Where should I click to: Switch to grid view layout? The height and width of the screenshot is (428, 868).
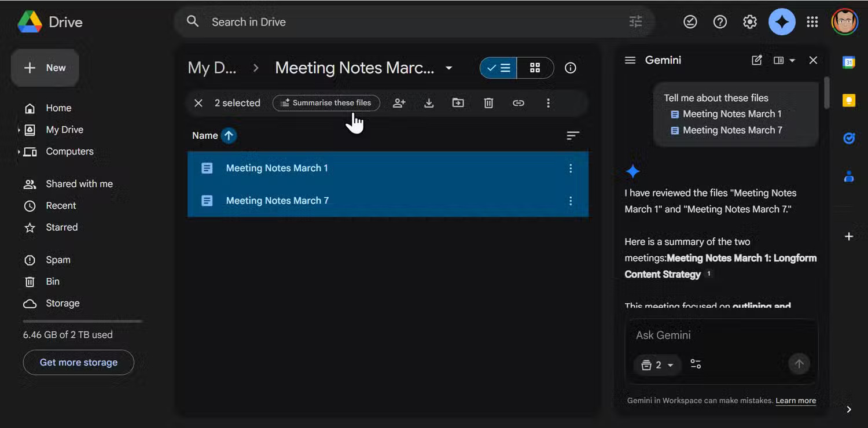click(x=534, y=68)
